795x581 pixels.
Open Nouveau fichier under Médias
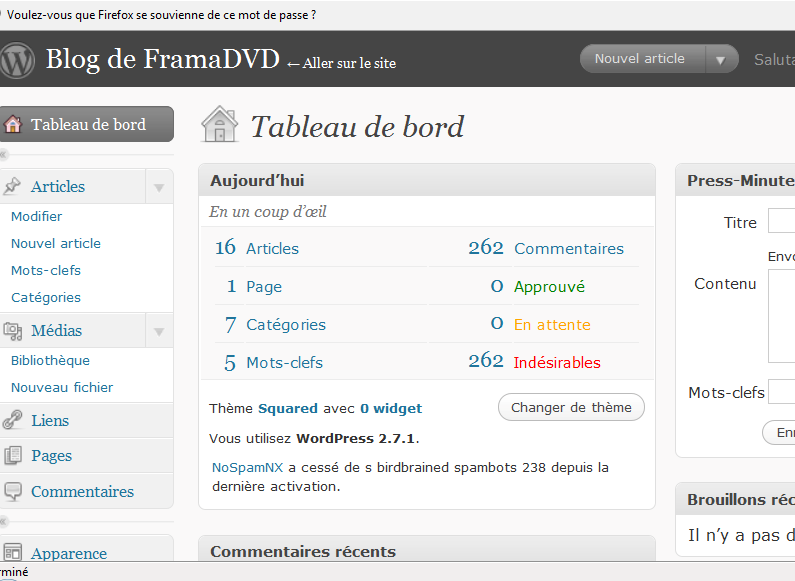(62, 387)
